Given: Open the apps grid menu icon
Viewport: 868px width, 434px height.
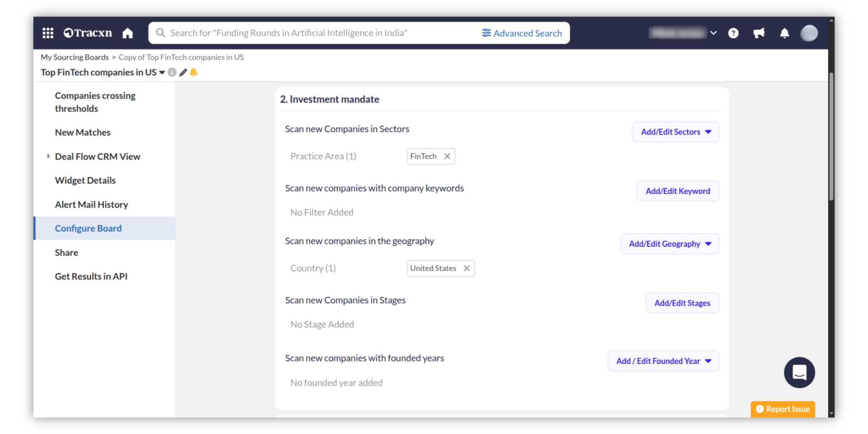Looking at the screenshot, I should point(48,33).
